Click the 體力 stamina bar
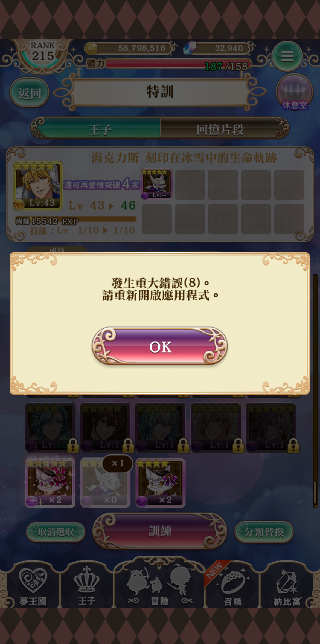Screen dimensions: 320x644 point(177,64)
